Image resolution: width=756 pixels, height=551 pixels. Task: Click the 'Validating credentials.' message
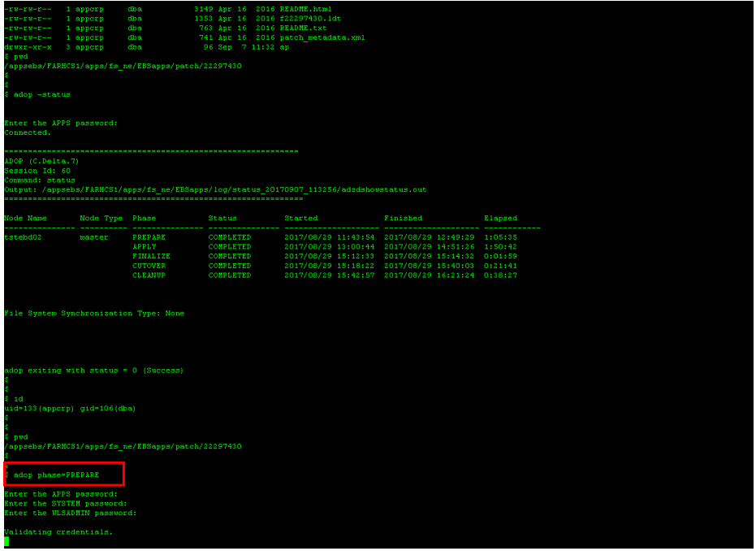pyautogui.click(x=58, y=532)
